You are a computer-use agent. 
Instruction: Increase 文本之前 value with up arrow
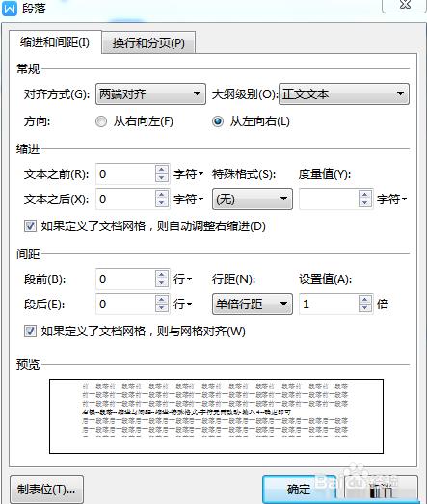[x=162, y=170]
